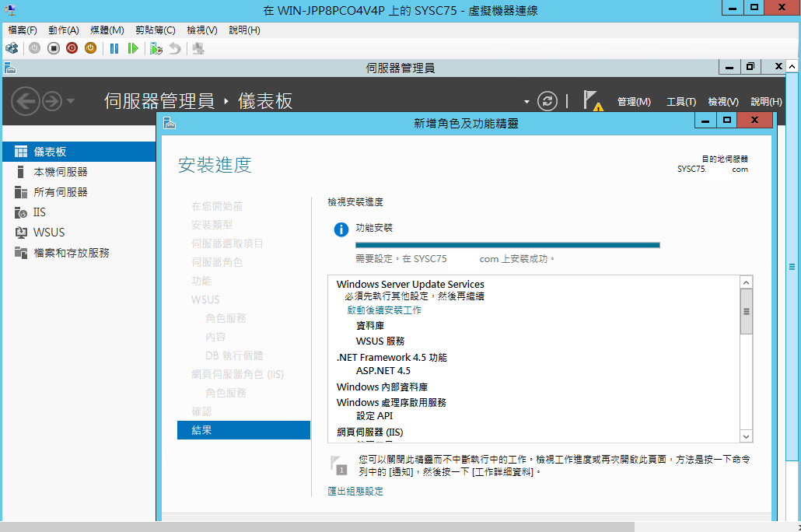Open the 媒體(M) menu
Screen dimensions: 801x532
(107, 30)
